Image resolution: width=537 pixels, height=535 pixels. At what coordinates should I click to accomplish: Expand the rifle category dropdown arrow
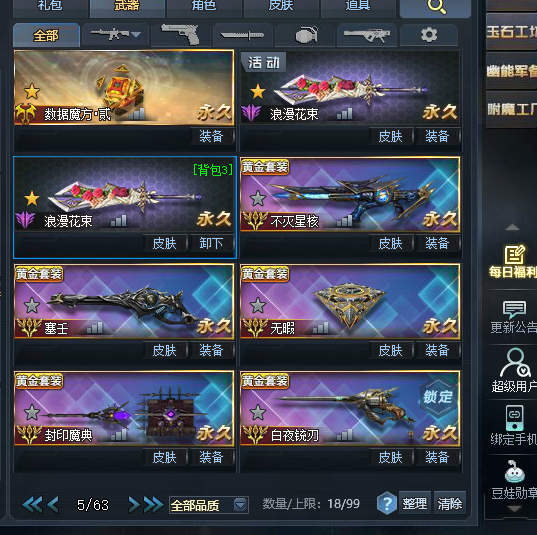pyautogui.click(x=136, y=34)
